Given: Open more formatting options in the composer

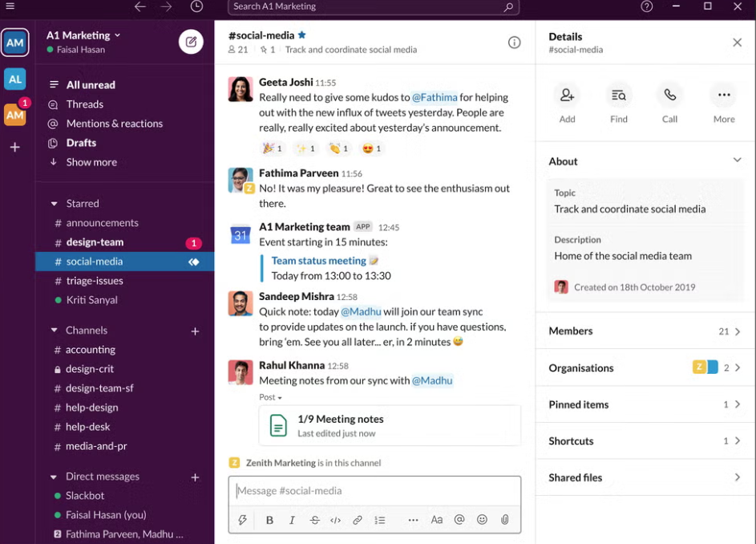Looking at the screenshot, I should (x=413, y=520).
